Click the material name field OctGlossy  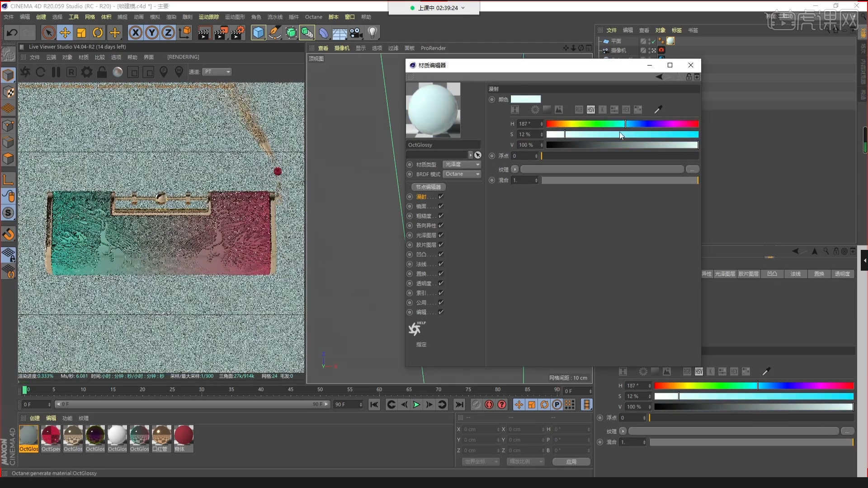point(443,145)
